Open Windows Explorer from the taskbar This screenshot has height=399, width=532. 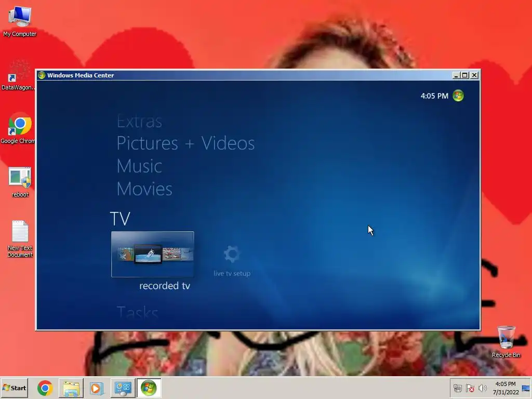click(x=71, y=388)
